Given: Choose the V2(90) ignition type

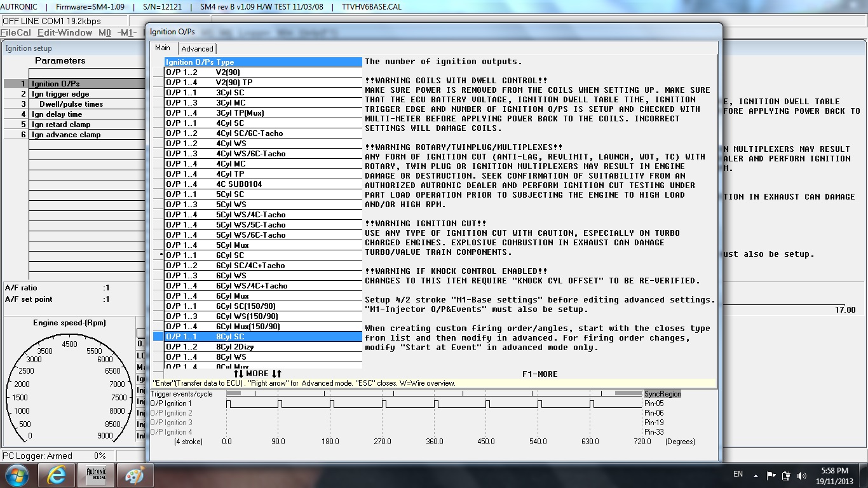Looking at the screenshot, I should pos(263,72).
